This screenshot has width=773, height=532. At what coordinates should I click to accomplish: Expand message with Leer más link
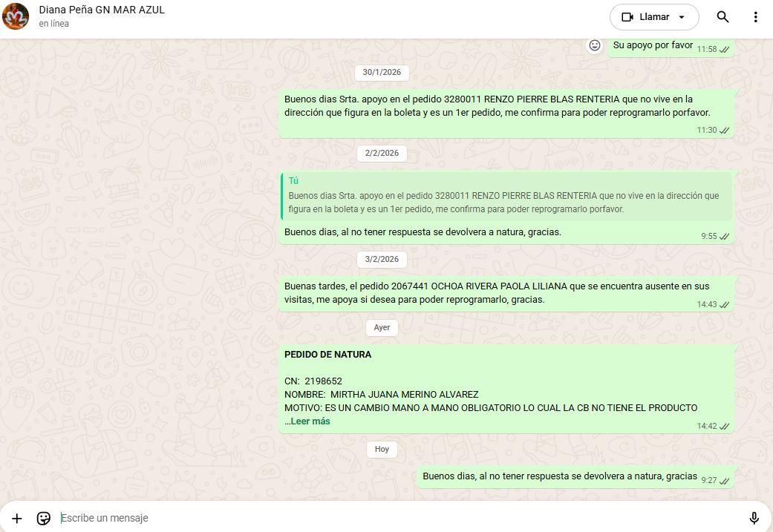pyautogui.click(x=310, y=421)
